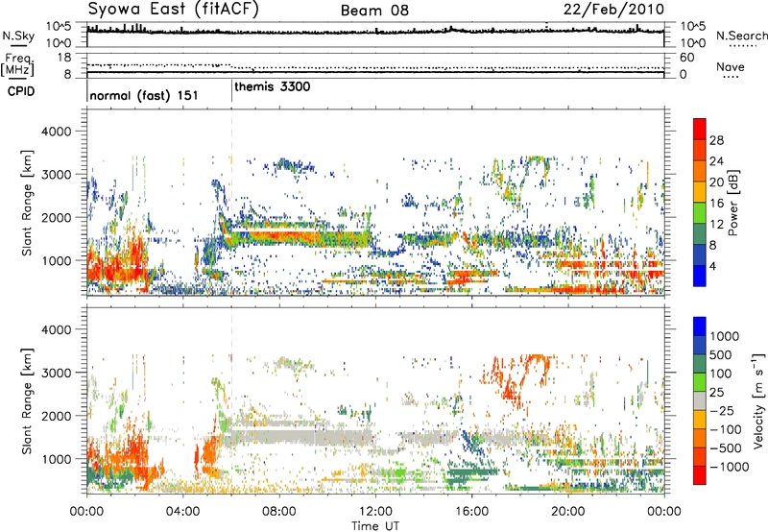Pick the red top segment of power color bar
The image size is (768, 532).
click(x=700, y=129)
